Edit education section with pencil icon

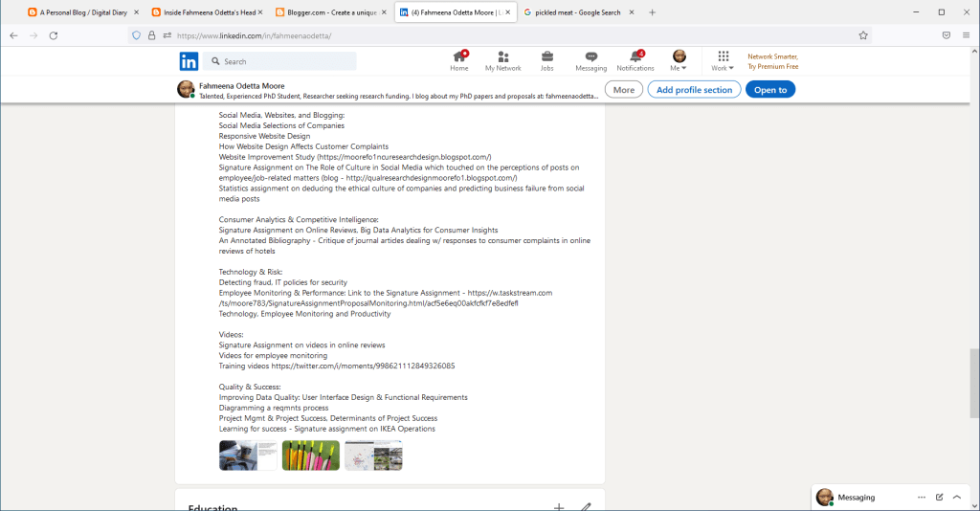tap(586, 507)
